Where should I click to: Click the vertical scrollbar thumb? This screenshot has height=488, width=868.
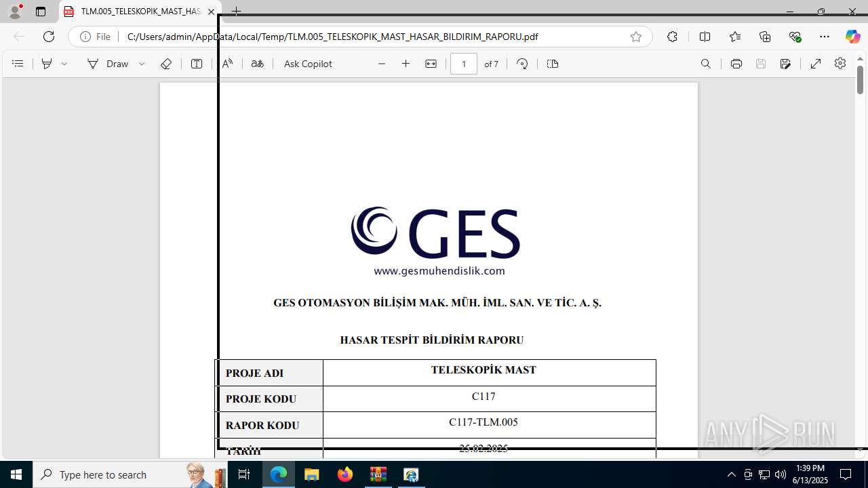[860, 79]
